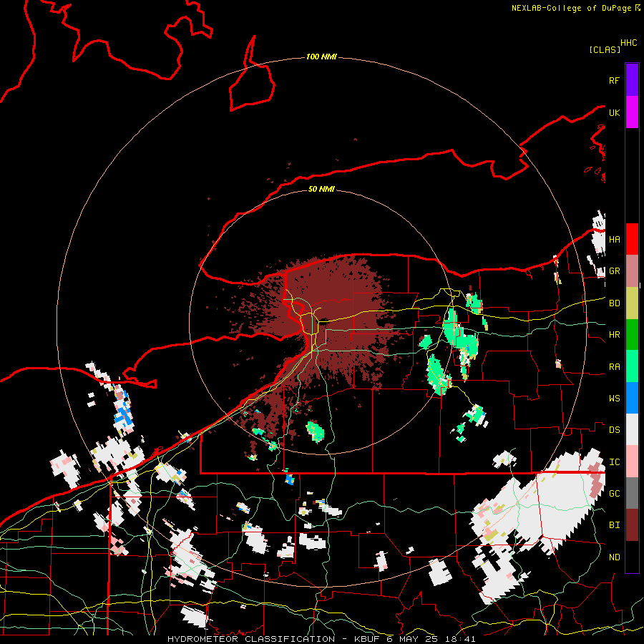Click the "NEXLAB-College of DuPage" credit text
This screenshot has width=644, height=644.
pos(571,8)
